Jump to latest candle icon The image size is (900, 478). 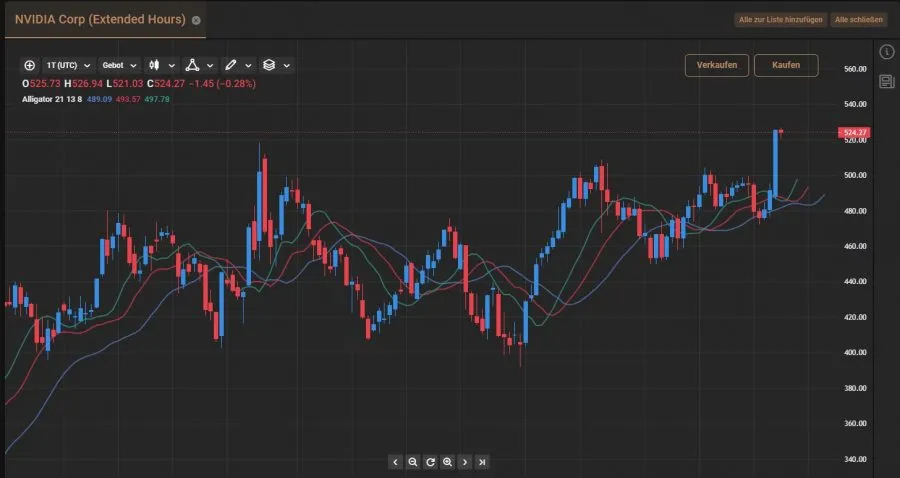tap(483, 462)
